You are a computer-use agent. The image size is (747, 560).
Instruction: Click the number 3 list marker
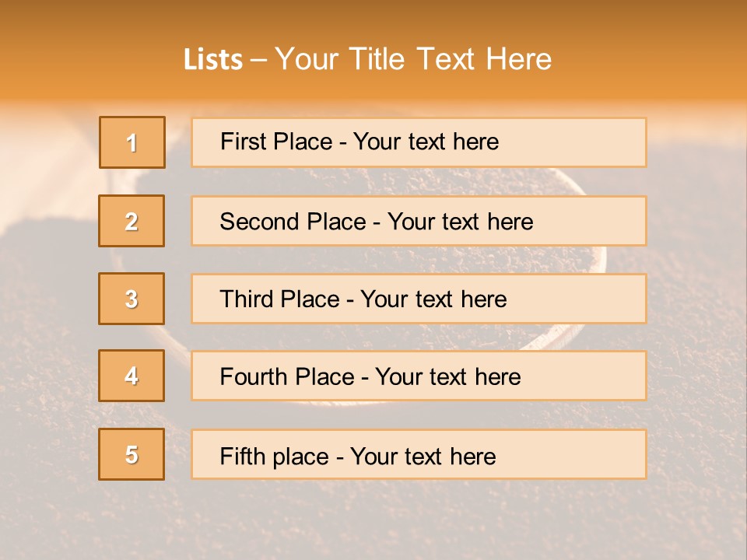tap(132, 299)
